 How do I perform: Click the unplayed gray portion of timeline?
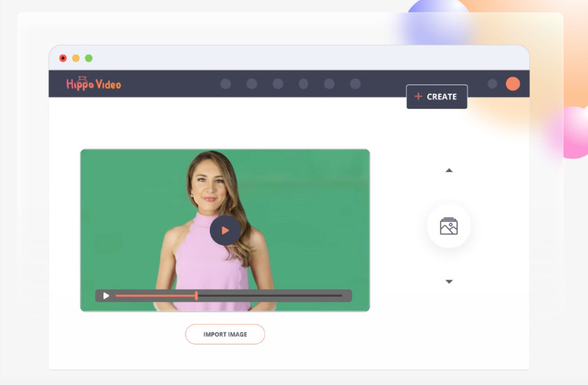click(272, 296)
